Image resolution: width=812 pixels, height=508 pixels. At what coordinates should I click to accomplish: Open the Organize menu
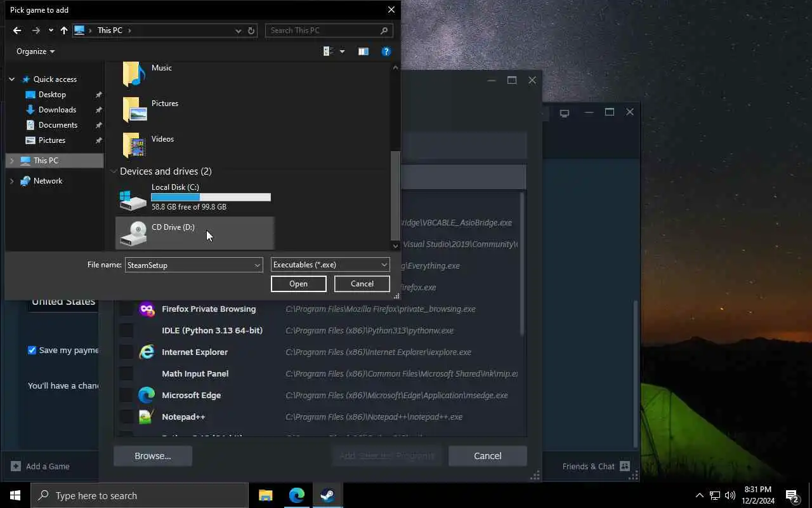(36, 51)
